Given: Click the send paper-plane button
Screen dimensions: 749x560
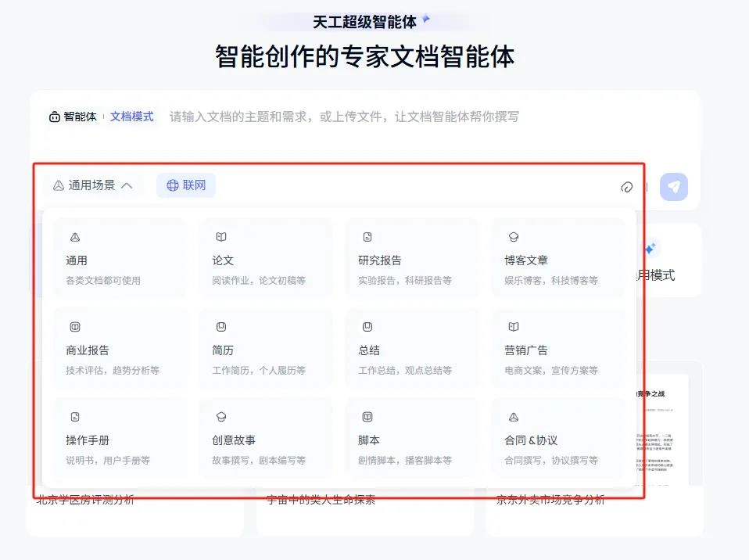Looking at the screenshot, I should (673, 186).
